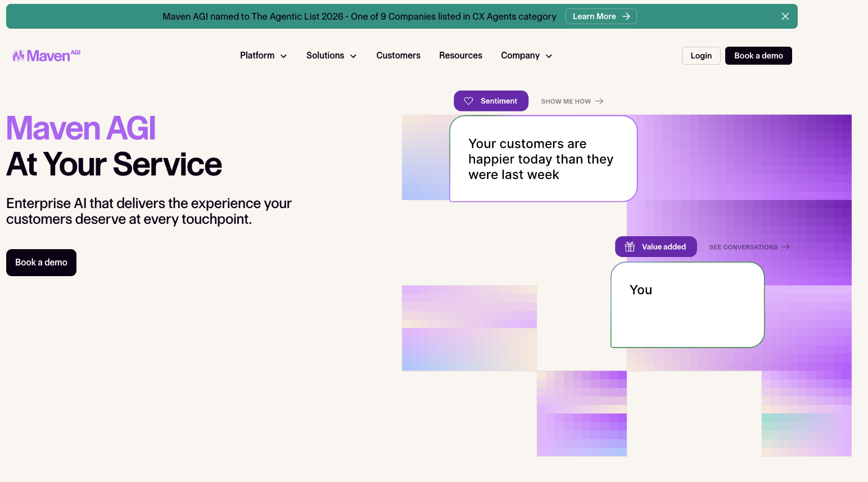Click the 'Enterprise AI that delivers' tagline
The width and height of the screenshot is (868, 482).
(149, 211)
